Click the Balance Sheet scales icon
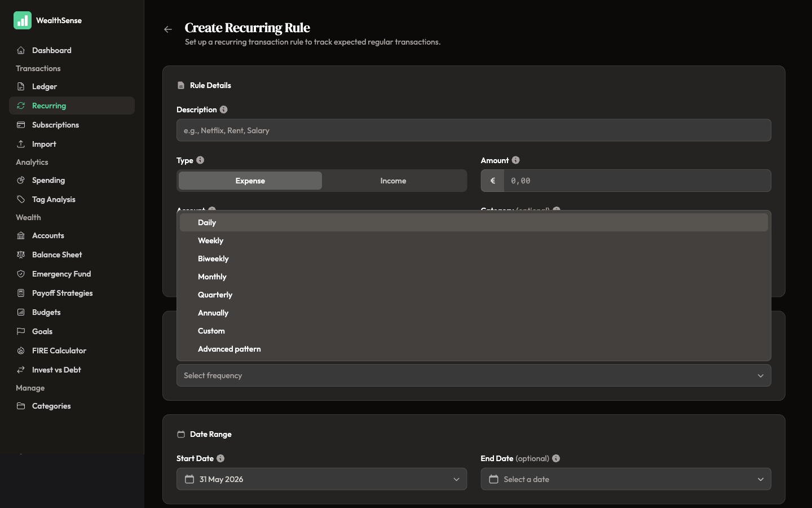 pyautogui.click(x=21, y=255)
